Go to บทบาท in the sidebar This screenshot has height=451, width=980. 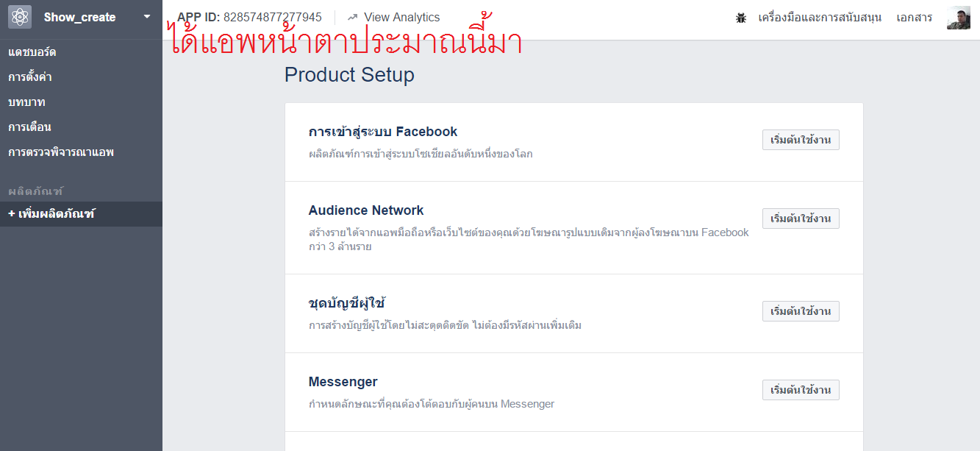tap(26, 102)
